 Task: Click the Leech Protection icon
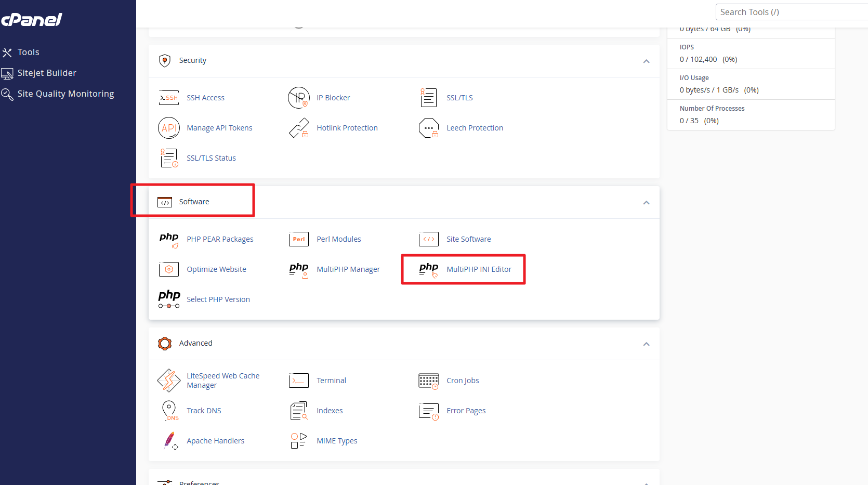429,128
